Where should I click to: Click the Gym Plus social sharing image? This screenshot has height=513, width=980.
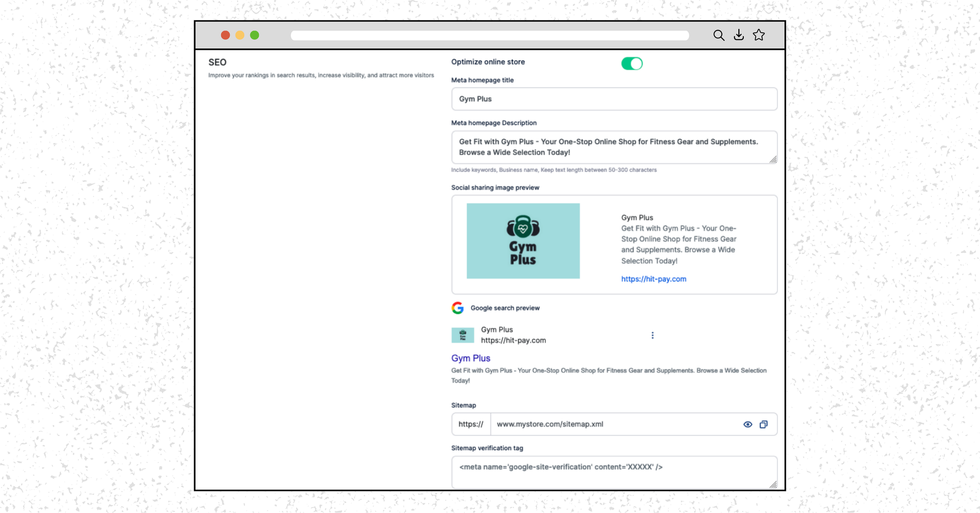(x=523, y=241)
